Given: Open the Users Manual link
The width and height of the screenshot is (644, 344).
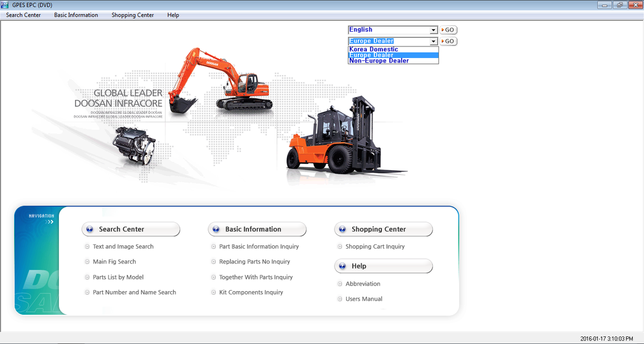Looking at the screenshot, I should point(364,299).
